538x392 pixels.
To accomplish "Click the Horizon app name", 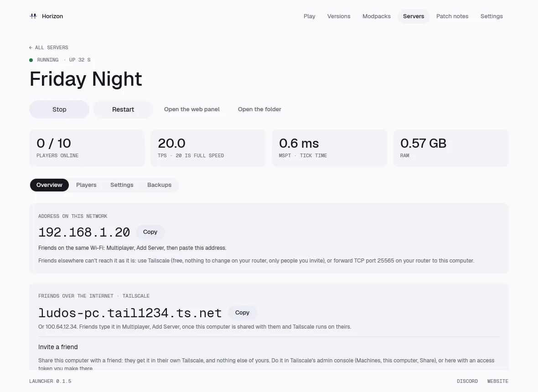I will tap(52, 16).
